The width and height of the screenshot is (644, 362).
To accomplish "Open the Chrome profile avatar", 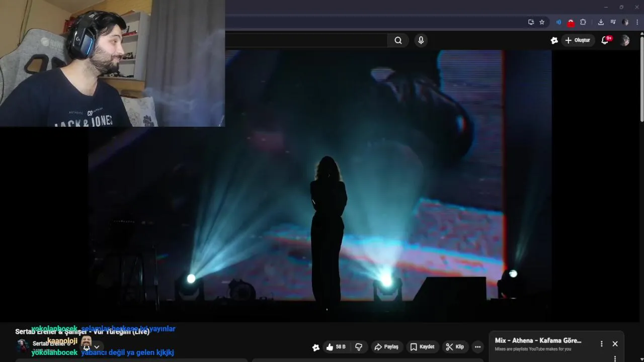I will pos(625,22).
